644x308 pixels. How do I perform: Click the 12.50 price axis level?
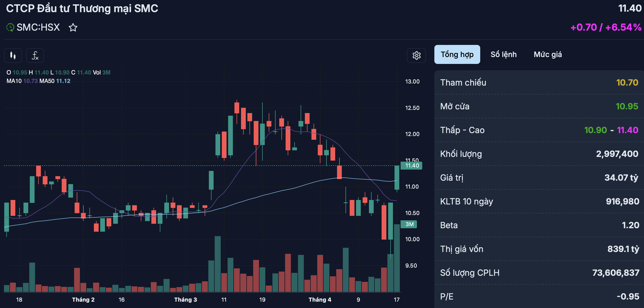(x=412, y=108)
